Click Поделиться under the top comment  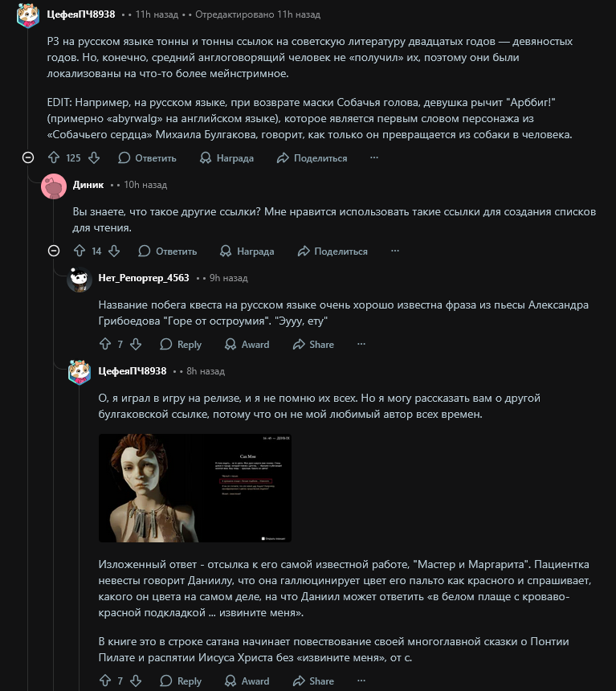(312, 157)
